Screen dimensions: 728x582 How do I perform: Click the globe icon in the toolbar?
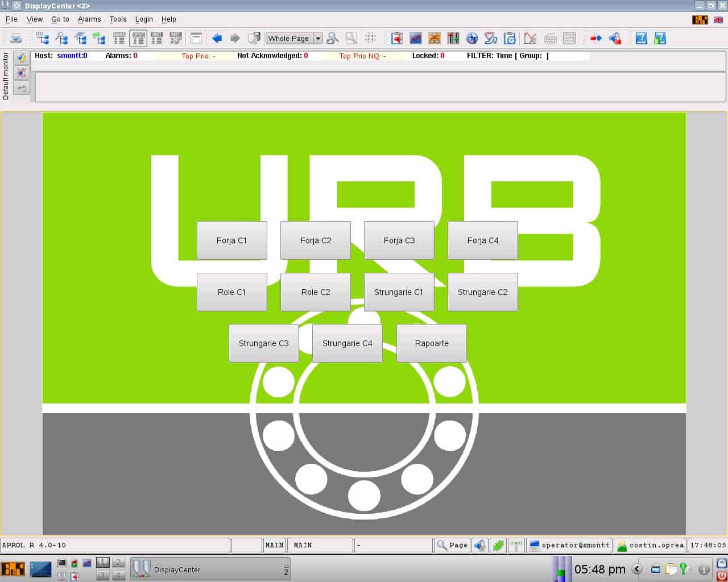(471, 38)
